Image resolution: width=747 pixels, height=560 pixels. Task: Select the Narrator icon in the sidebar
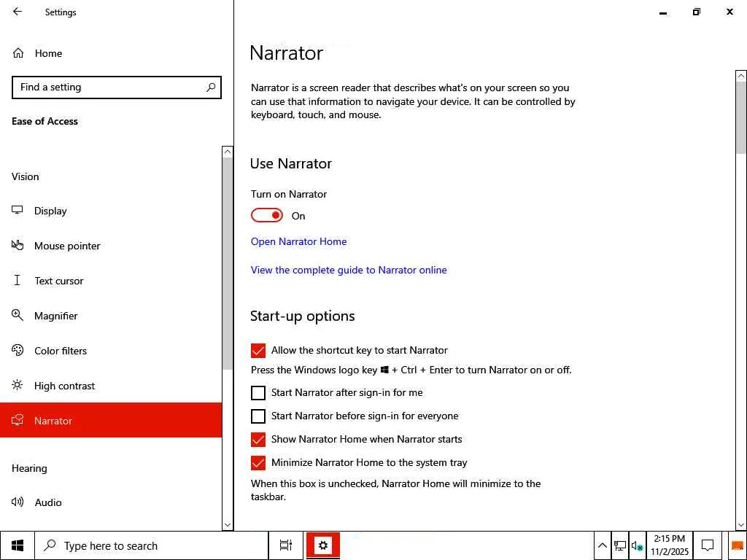pos(18,420)
